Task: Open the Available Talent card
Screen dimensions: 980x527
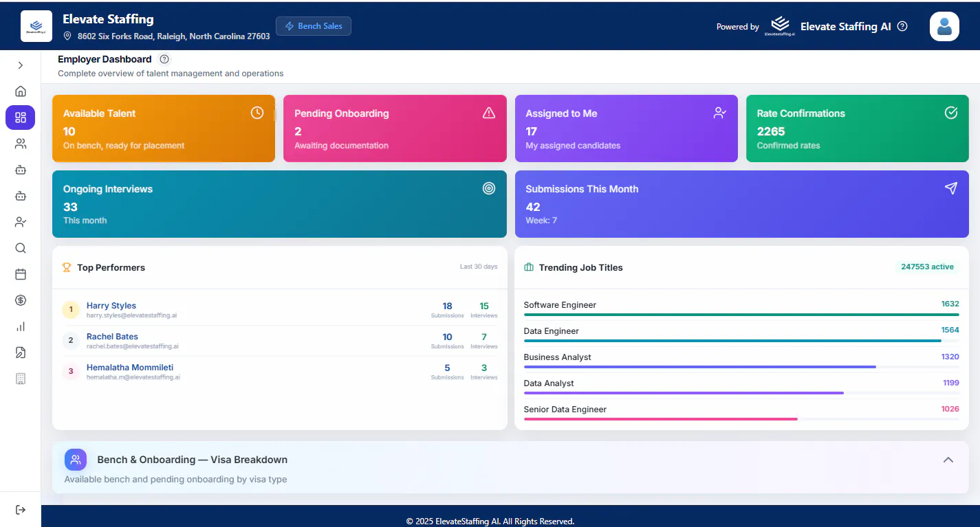Action: (164, 128)
